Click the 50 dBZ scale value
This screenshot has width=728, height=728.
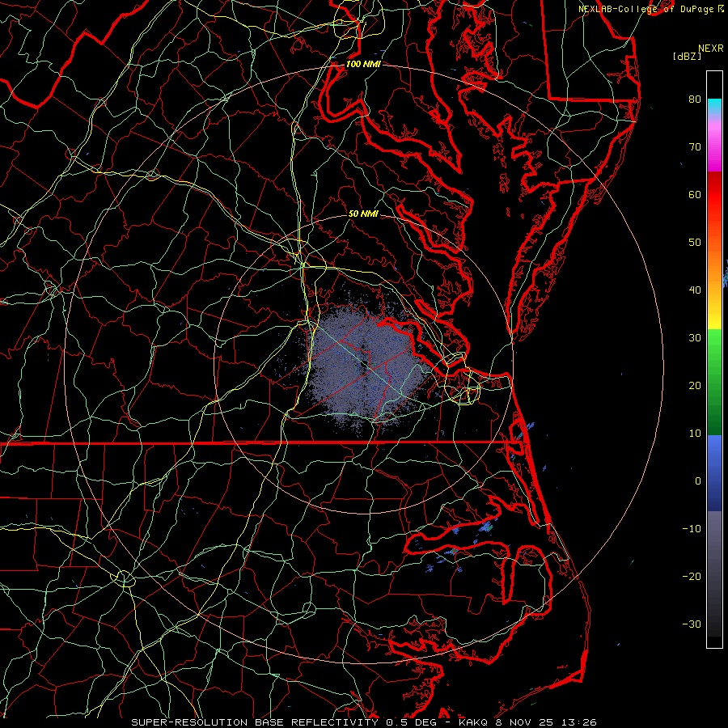[x=694, y=242]
